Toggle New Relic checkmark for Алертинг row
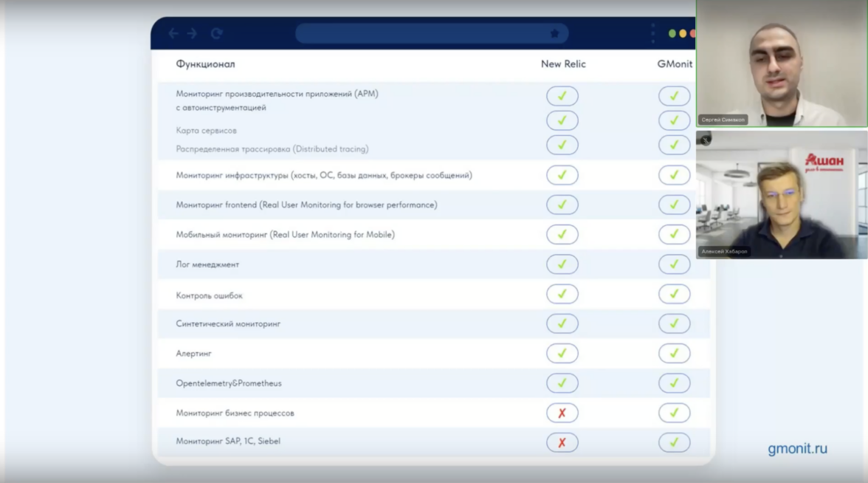 coord(562,353)
